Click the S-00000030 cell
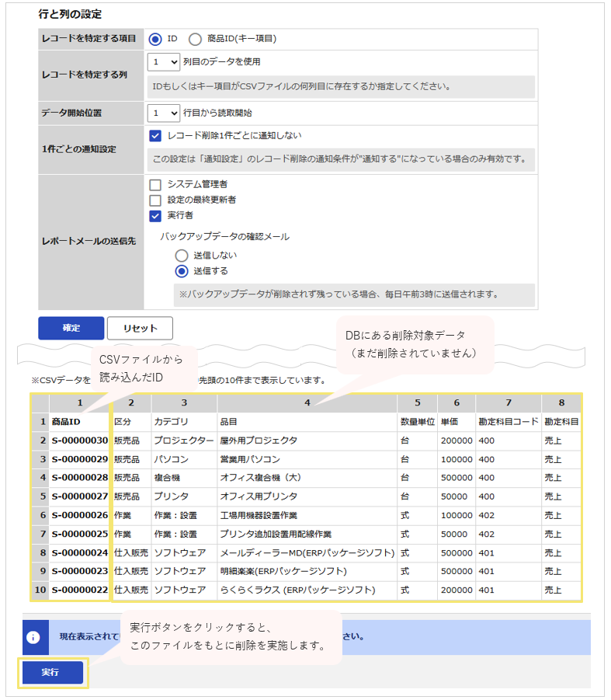This screenshot has width=611, height=700. point(79,441)
